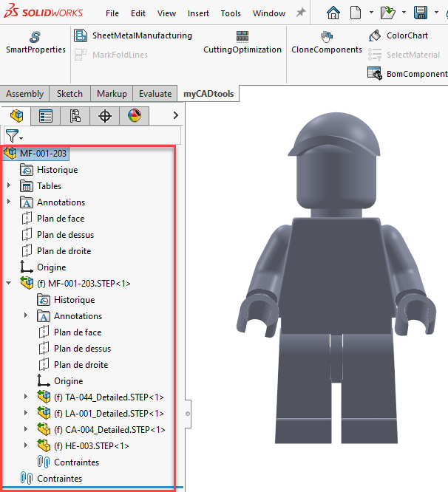Image resolution: width=448 pixels, height=492 pixels.
Task: Open the DisplayManager color ball tab
Action: click(x=135, y=116)
